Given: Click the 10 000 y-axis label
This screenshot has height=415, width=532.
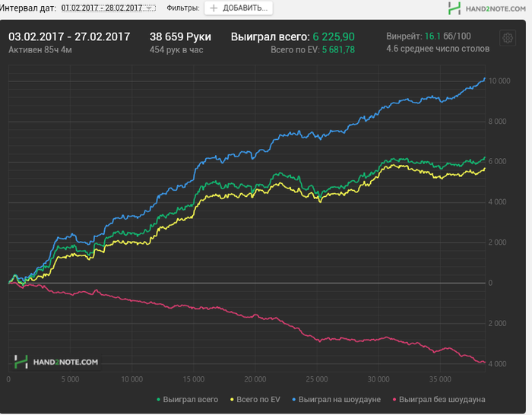Looking at the screenshot, I should [499, 81].
